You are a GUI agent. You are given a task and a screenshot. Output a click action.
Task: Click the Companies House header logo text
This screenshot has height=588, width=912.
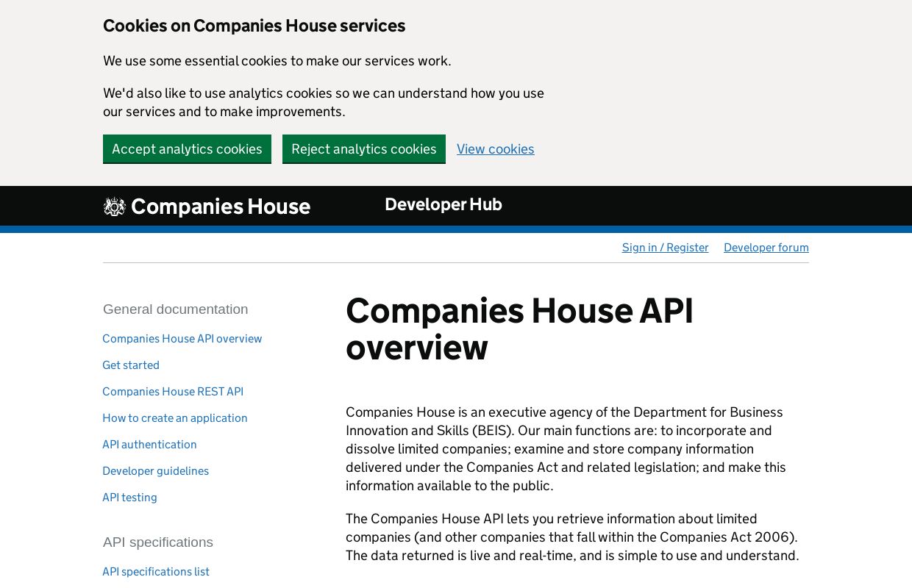(221, 207)
